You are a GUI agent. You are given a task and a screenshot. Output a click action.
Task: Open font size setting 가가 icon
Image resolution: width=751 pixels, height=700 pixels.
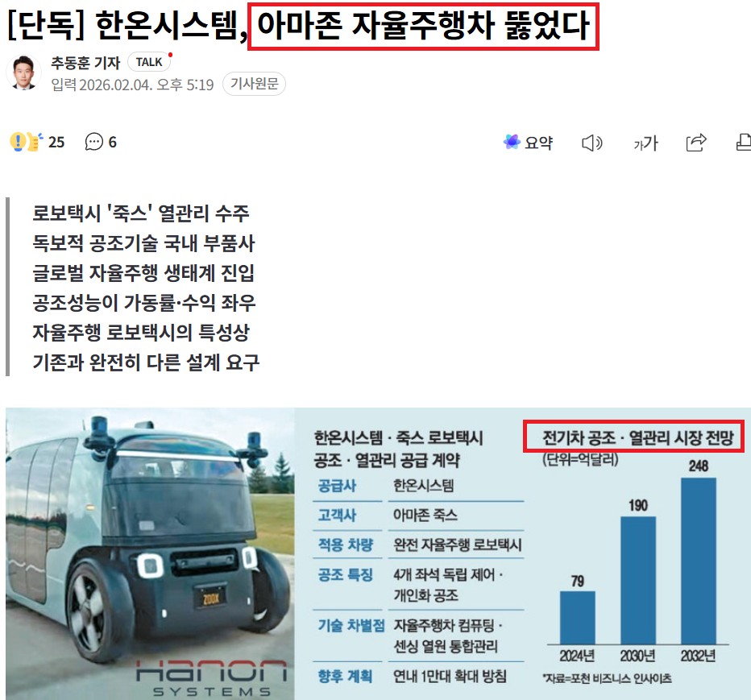(x=645, y=143)
